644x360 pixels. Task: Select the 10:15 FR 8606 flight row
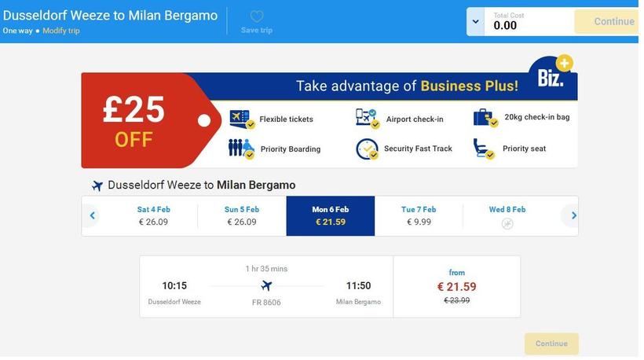tap(266, 287)
